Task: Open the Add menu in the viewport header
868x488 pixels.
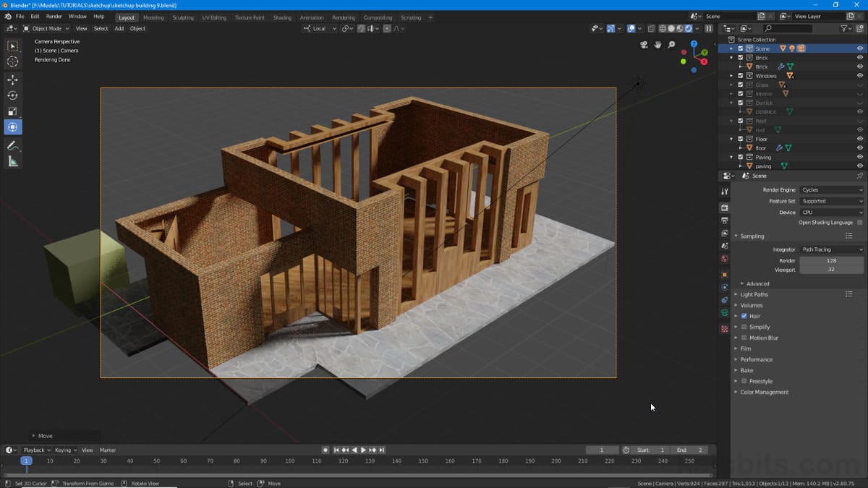Action: [119, 29]
